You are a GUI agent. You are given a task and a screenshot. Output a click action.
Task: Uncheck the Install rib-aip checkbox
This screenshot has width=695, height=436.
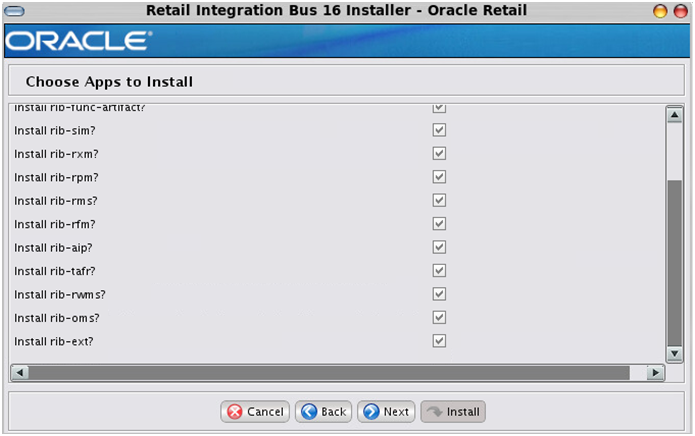(439, 247)
